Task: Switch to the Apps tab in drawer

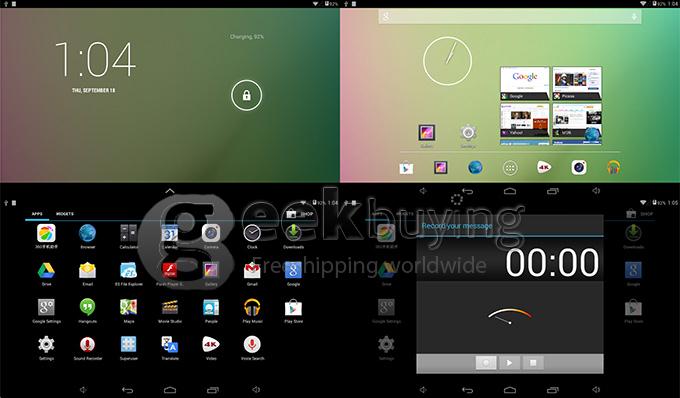Action: point(37,214)
